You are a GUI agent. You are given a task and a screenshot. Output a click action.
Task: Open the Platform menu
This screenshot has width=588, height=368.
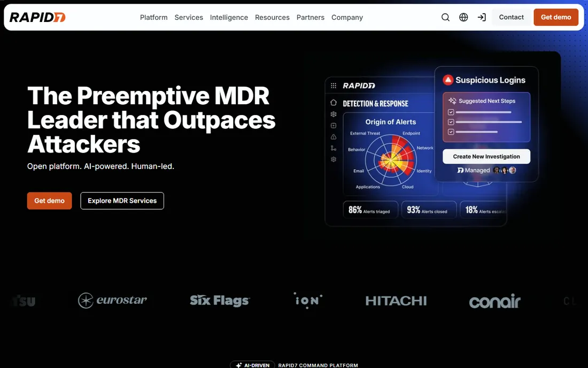click(x=154, y=17)
